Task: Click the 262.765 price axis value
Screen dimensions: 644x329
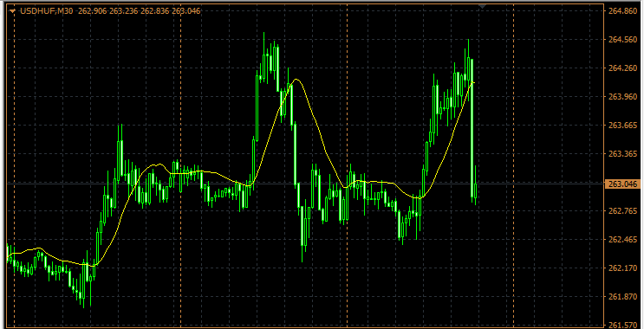Action: pyautogui.click(x=621, y=210)
